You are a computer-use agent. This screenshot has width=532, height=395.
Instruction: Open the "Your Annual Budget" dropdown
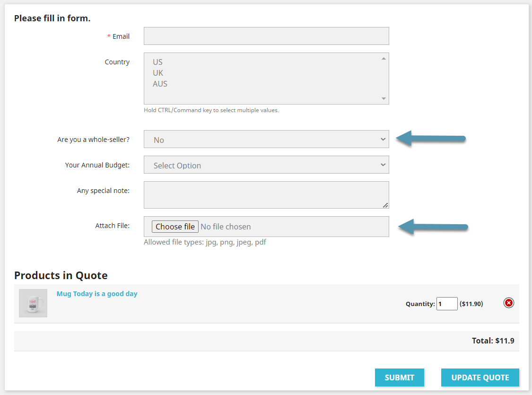[x=266, y=165]
